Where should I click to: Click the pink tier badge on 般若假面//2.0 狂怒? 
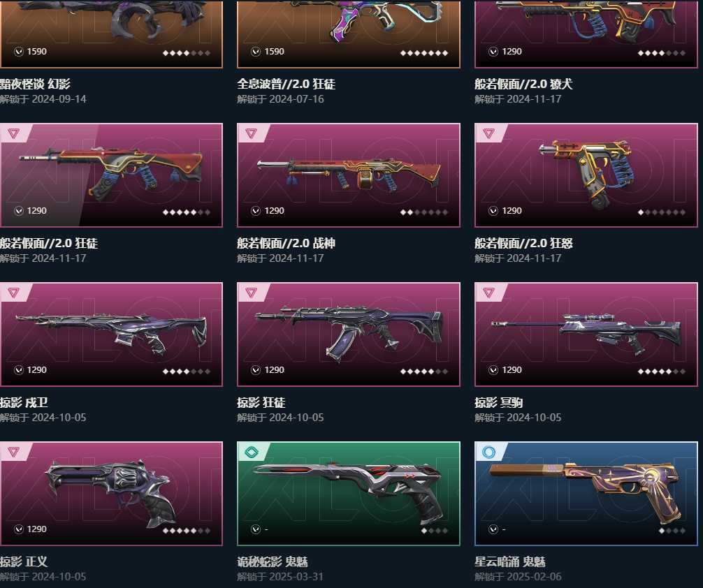488,133
